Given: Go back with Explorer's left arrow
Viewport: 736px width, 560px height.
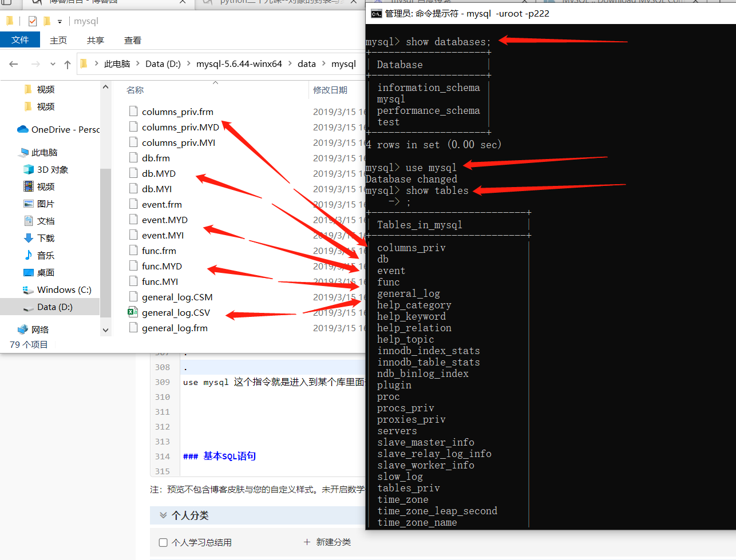Looking at the screenshot, I should point(14,64).
